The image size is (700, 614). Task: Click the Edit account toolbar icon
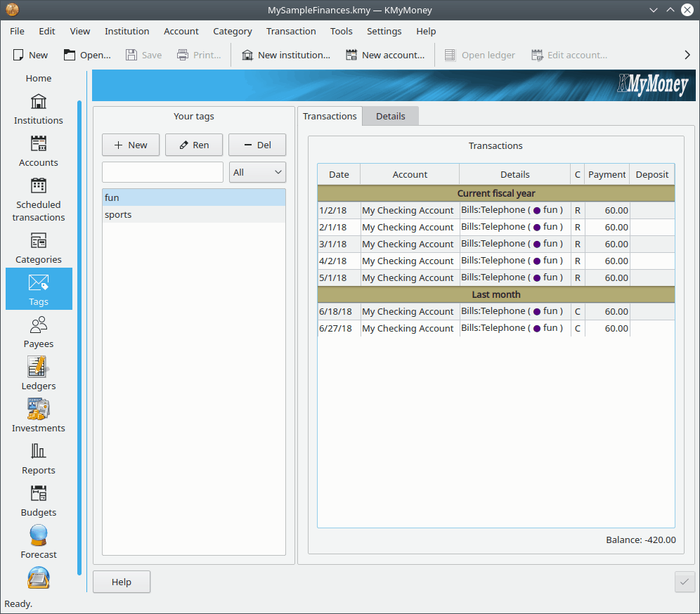pyautogui.click(x=537, y=55)
